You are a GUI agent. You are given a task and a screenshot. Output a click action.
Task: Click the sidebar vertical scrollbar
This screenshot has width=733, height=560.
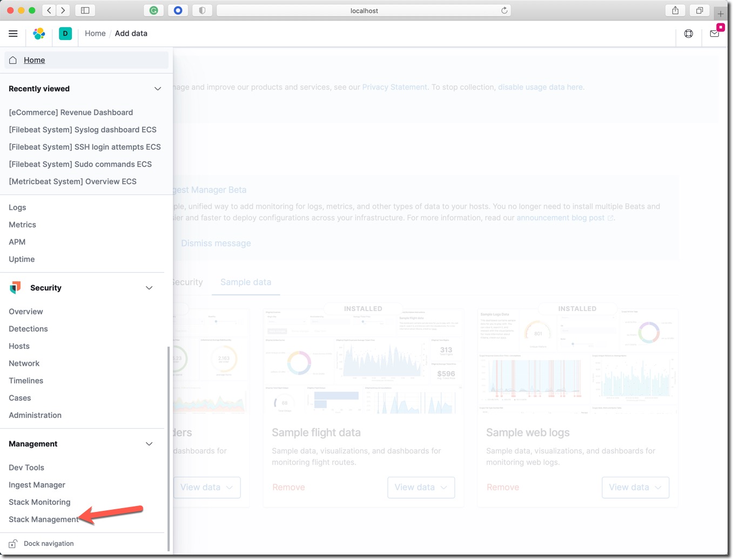click(x=169, y=448)
